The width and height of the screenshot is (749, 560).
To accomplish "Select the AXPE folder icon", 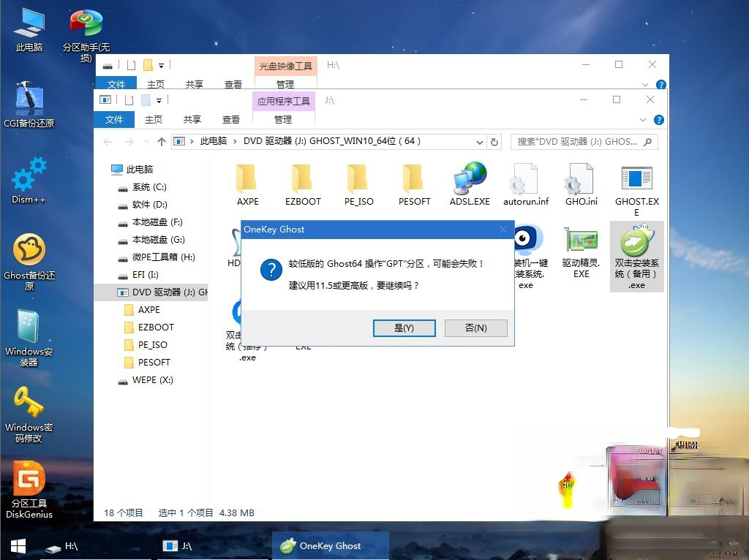I will [247, 185].
